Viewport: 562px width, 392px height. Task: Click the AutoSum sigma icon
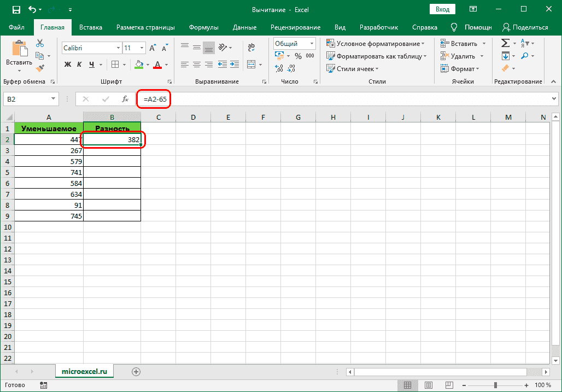pos(505,43)
